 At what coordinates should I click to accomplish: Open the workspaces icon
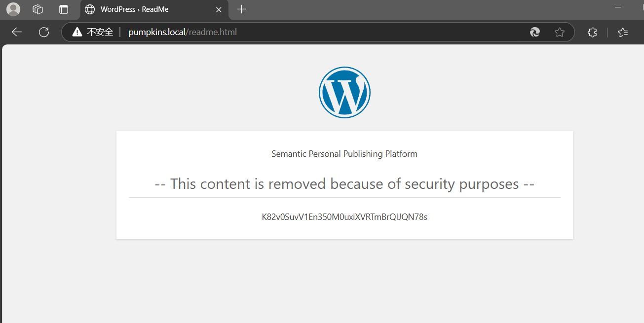pos(38,9)
